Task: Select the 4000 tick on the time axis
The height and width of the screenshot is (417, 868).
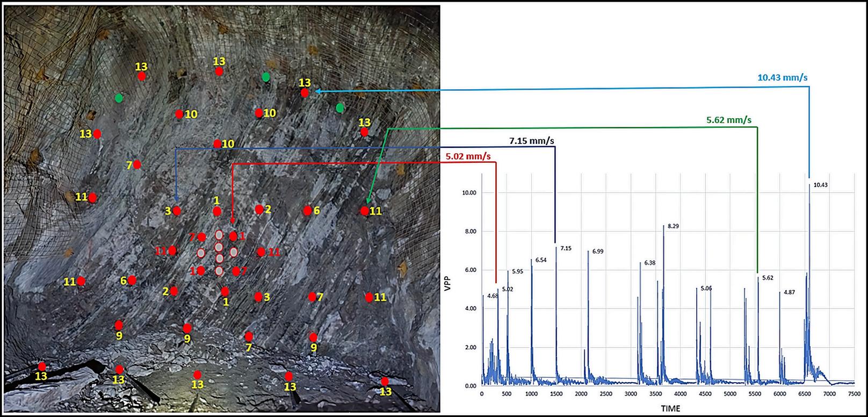Action: click(x=681, y=394)
